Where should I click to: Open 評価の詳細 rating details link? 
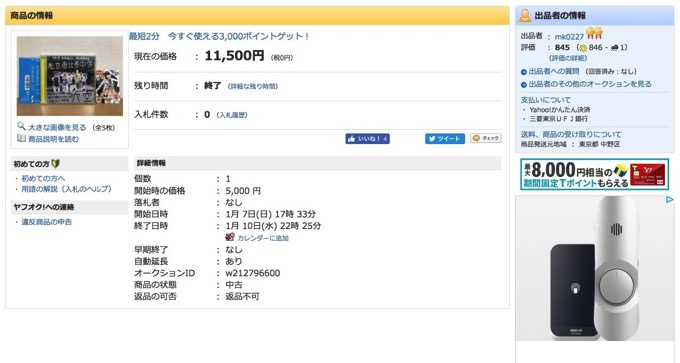tap(568, 58)
